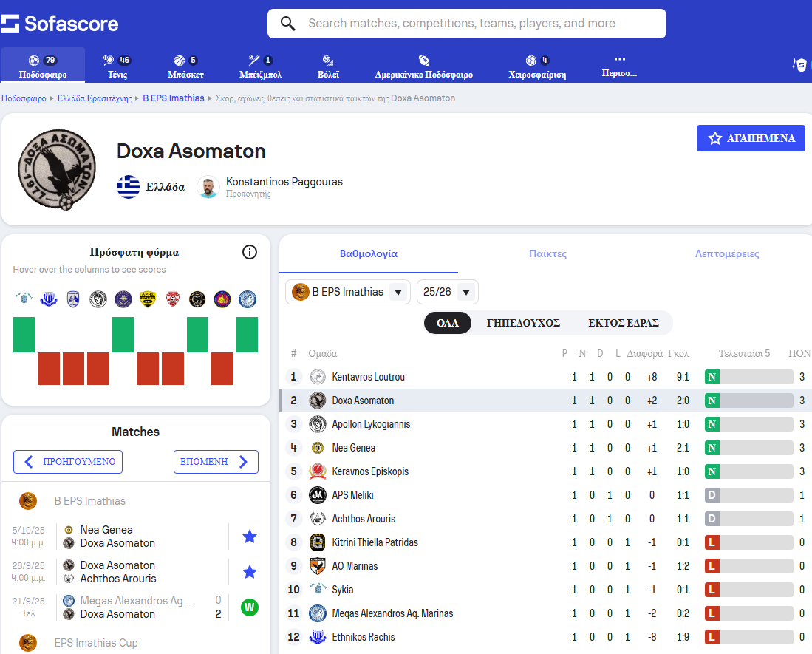Star the Doxa Asomaton vs Achthos Arouris match

click(250, 572)
